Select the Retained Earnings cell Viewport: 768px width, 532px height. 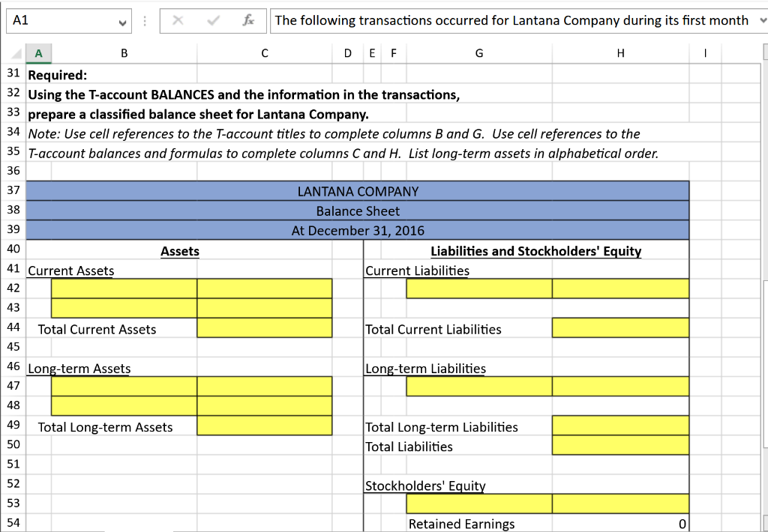pyautogui.click(x=461, y=524)
